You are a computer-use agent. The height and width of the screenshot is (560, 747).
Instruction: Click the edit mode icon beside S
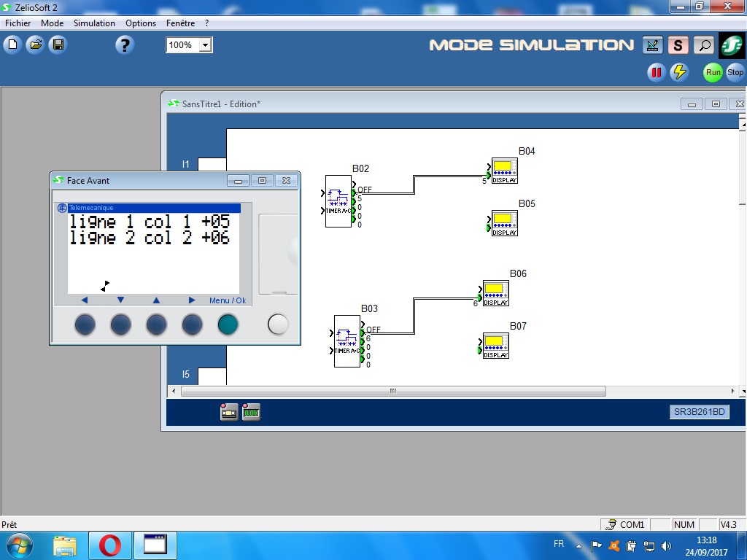(652, 45)
